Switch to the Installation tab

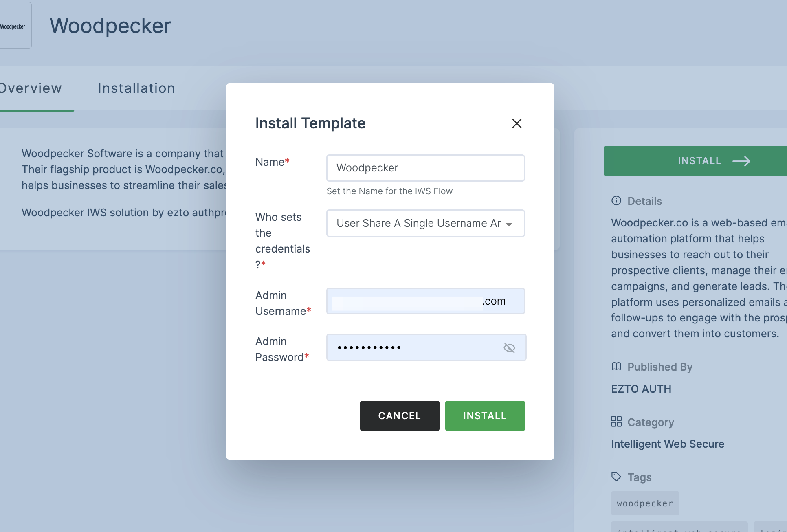click(136, 87)
